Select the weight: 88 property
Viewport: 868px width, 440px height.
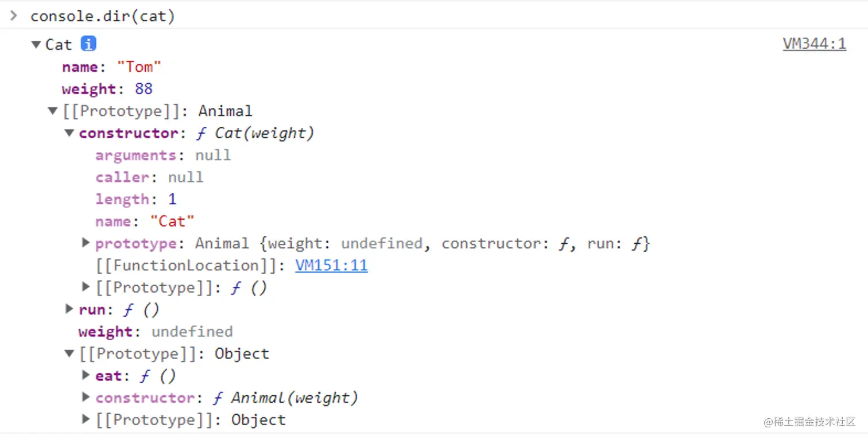(107, 89)
